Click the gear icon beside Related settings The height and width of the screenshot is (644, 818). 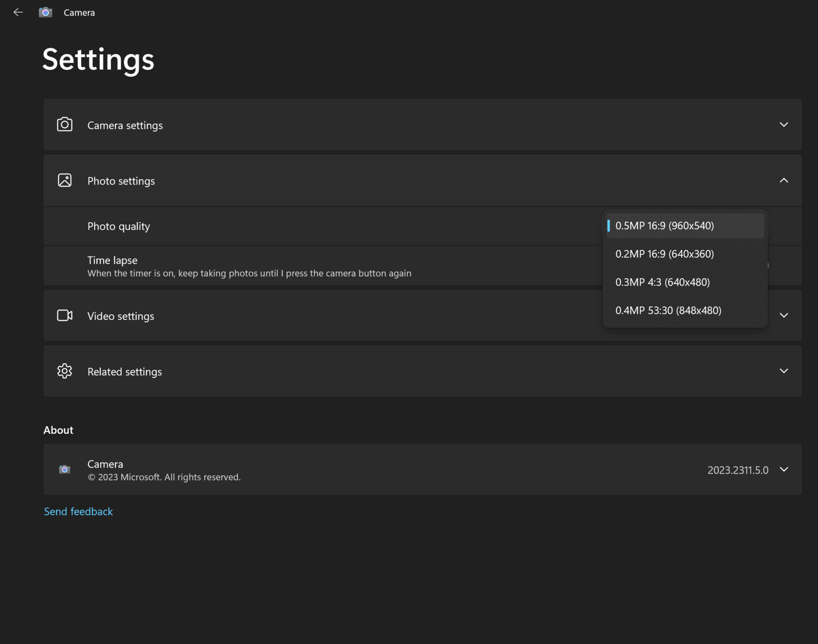pos(64,371)
